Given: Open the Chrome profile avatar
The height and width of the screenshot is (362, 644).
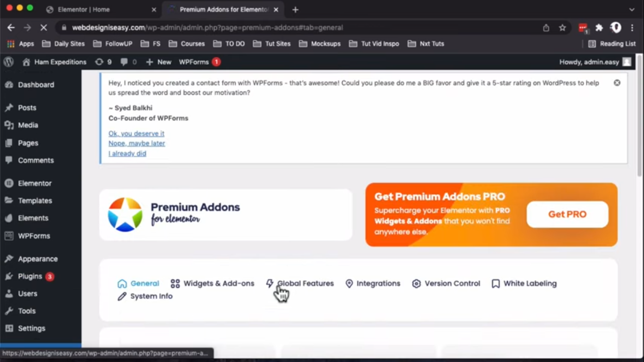Looking at the screenshot, I should click(616, 27).
